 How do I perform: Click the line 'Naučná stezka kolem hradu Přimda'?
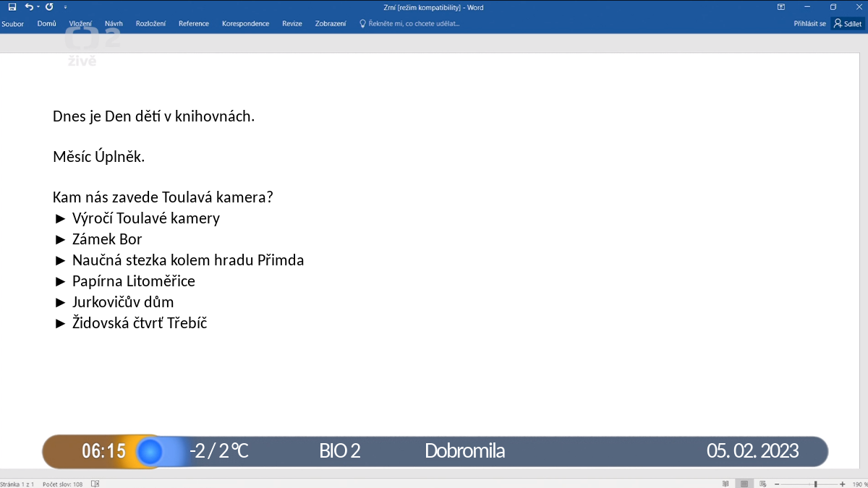[x=179, y=260]
